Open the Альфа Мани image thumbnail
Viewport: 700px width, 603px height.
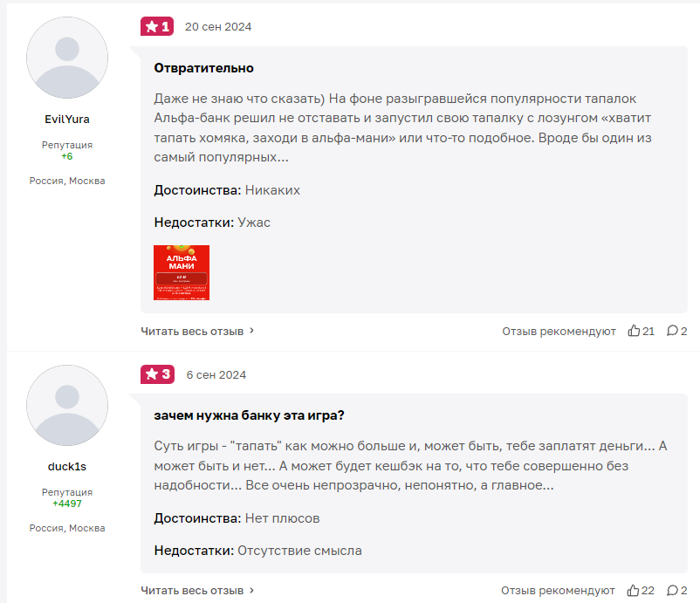pos(182,272)
